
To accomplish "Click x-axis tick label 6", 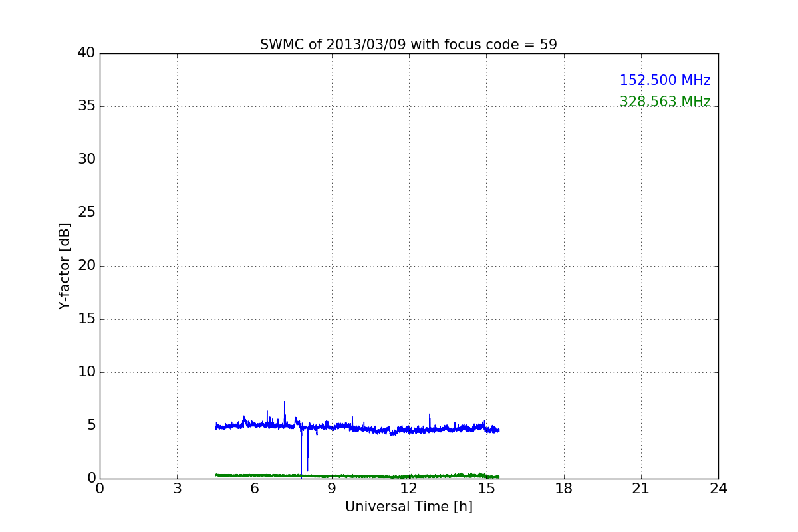I will tap(255, 489).
